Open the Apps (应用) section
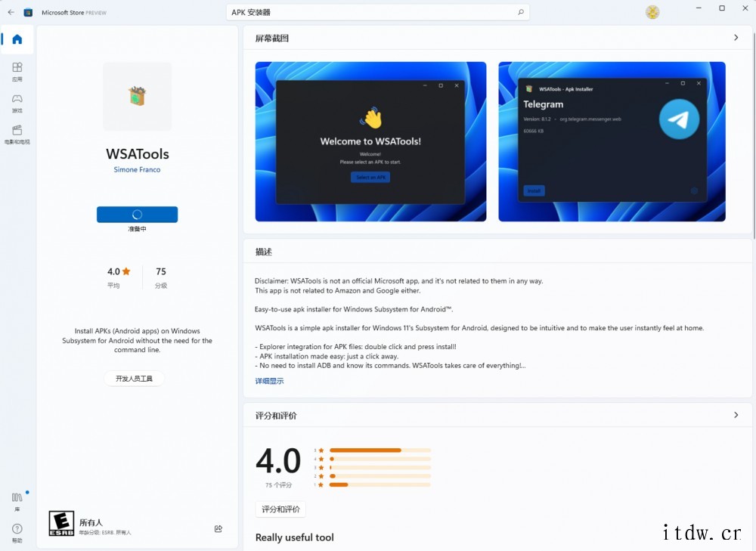This screenshot has height=551, width=756. point(17,71)
